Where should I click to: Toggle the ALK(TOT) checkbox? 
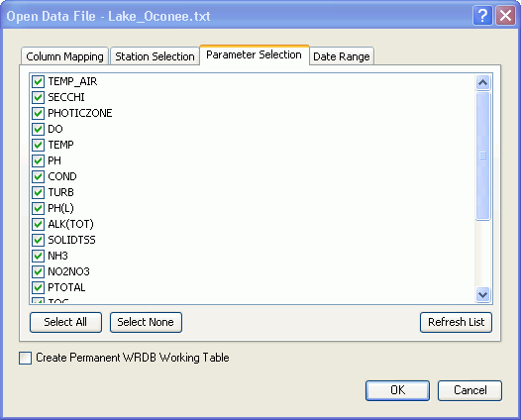tap(38, 224)
